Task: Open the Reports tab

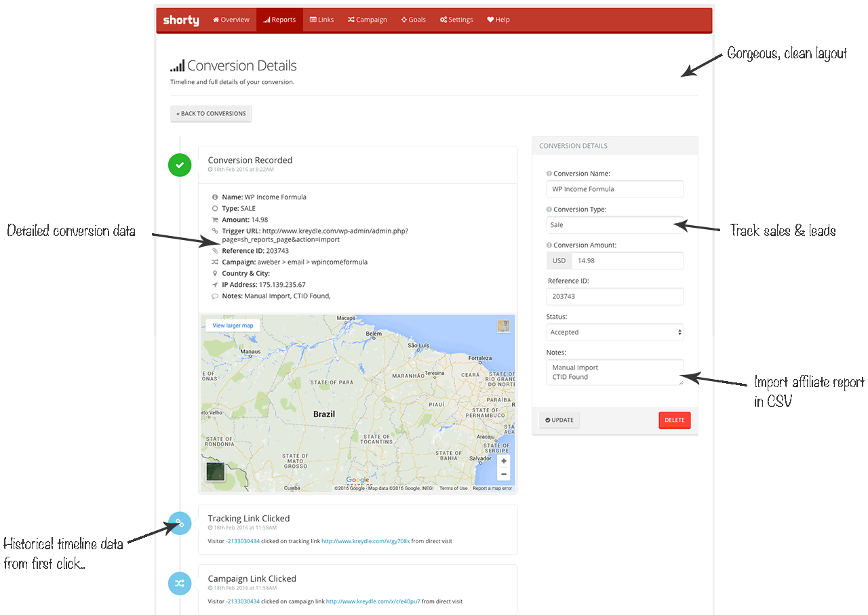Action: (279, 20)
